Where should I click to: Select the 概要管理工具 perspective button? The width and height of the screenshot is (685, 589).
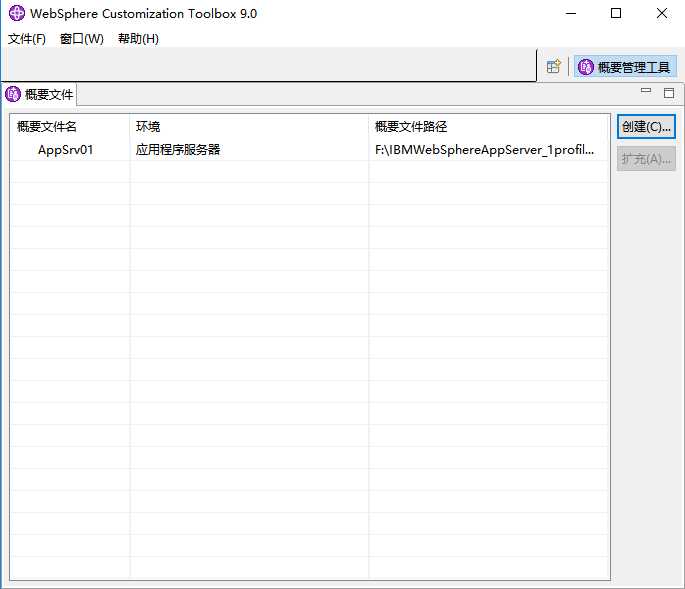625,67
